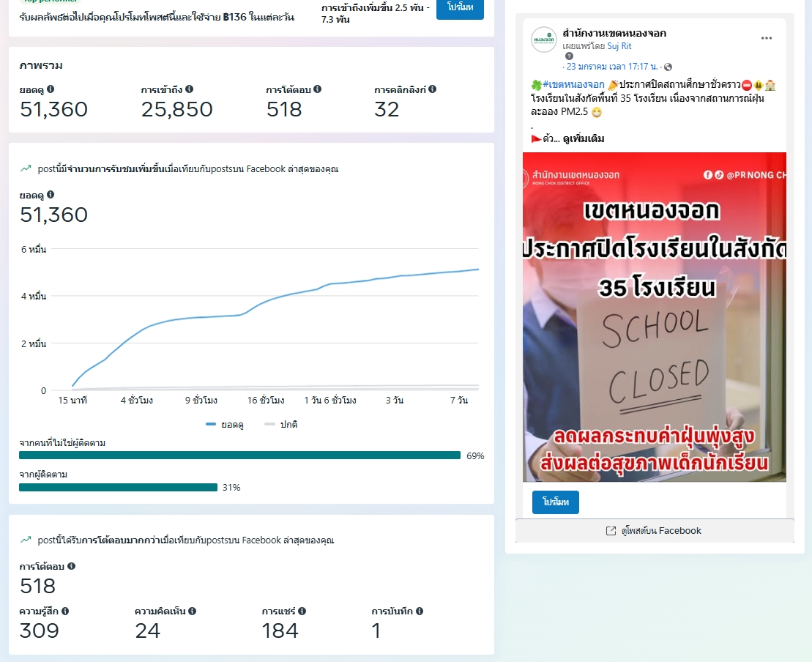Click publisher name Suj Rit

[619, 46]
